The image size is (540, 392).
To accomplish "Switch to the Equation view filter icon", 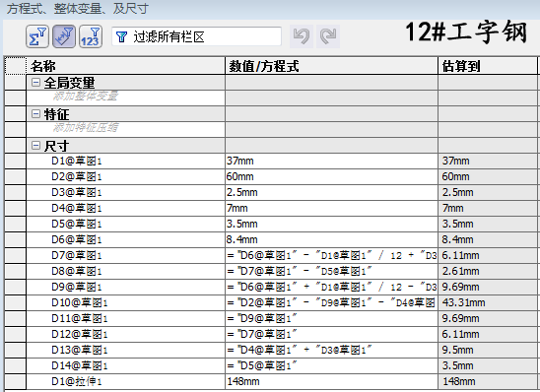I will [x=37, y=36].
